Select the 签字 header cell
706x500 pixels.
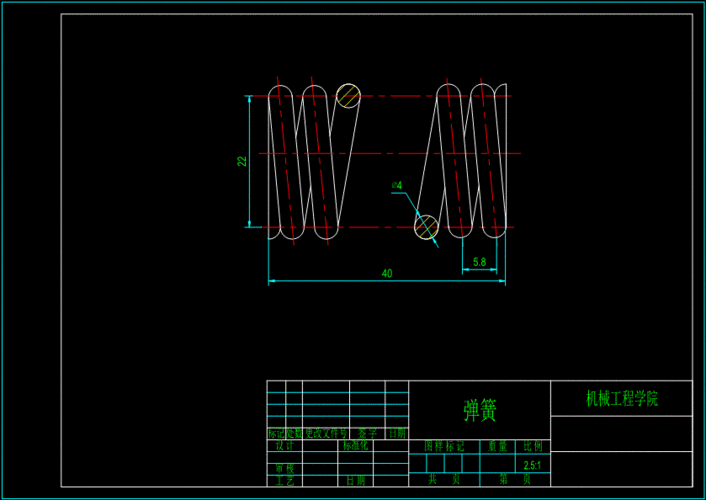(x=367, y=434)
